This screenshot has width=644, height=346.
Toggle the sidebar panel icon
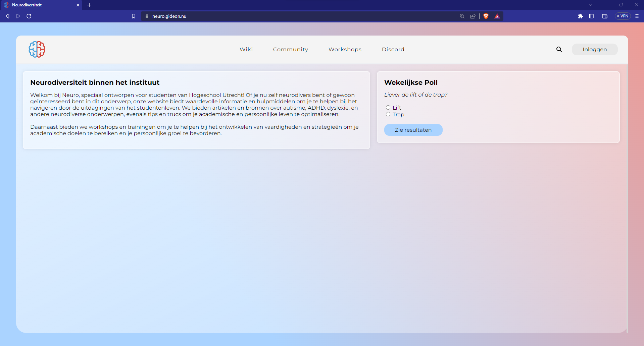(x=591, y=16)
